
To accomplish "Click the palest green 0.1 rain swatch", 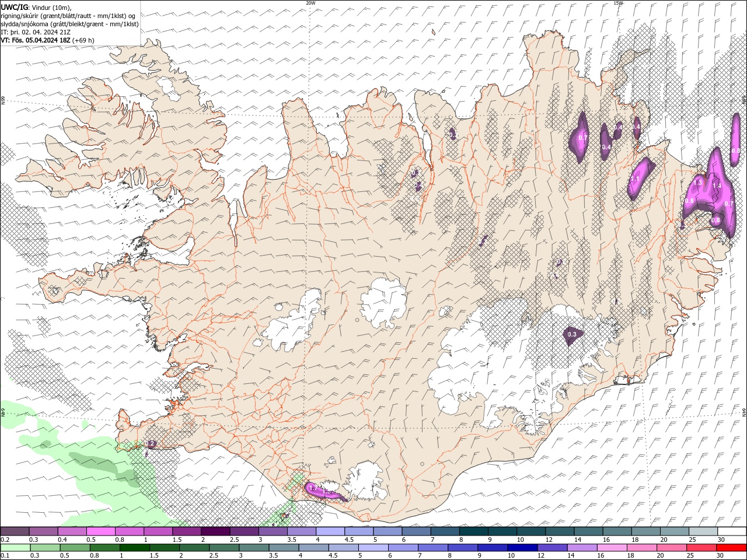I will point(15,548).
